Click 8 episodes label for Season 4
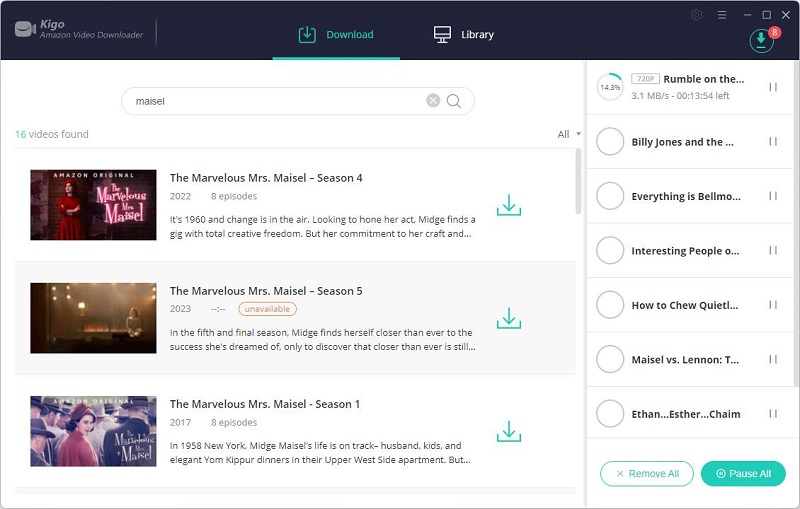 [234, 196]
